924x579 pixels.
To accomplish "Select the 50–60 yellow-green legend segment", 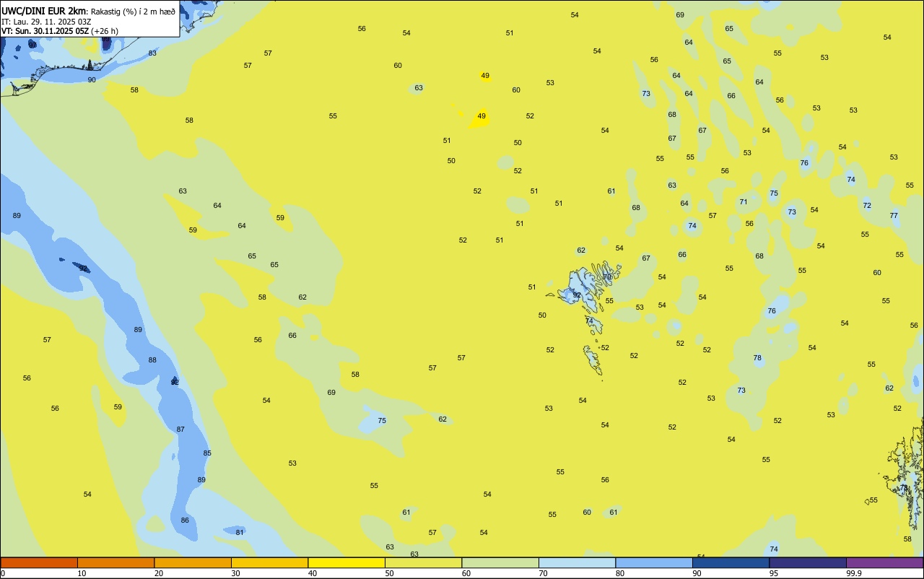I will coord(423,562).
